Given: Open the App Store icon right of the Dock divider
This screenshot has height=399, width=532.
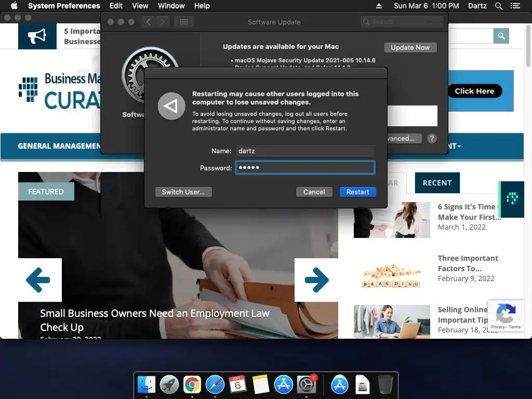Looking at the screenshot, I should click(340, 385).
